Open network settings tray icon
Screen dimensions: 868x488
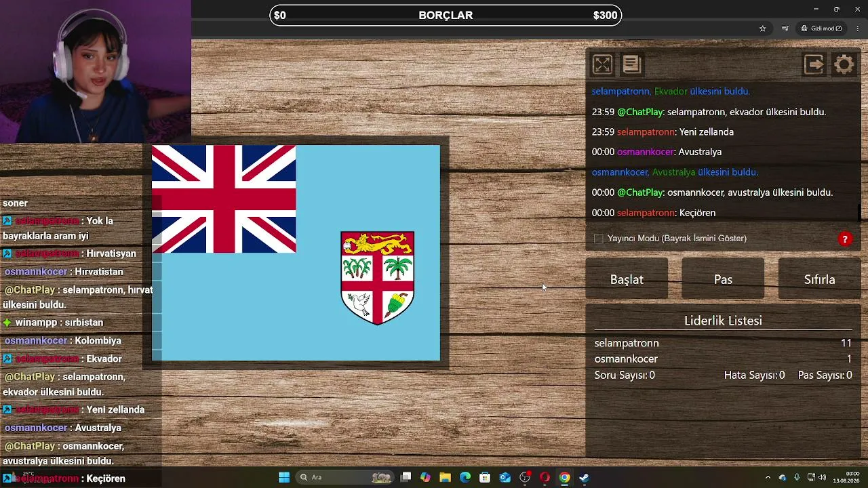[x=811, y=478]
